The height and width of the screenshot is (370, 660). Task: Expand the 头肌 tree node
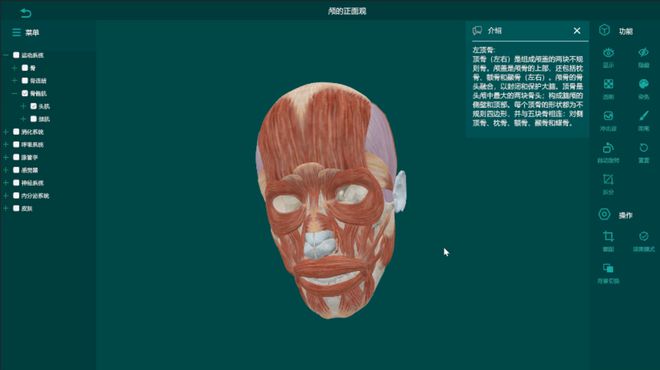(x=24, y=106)
